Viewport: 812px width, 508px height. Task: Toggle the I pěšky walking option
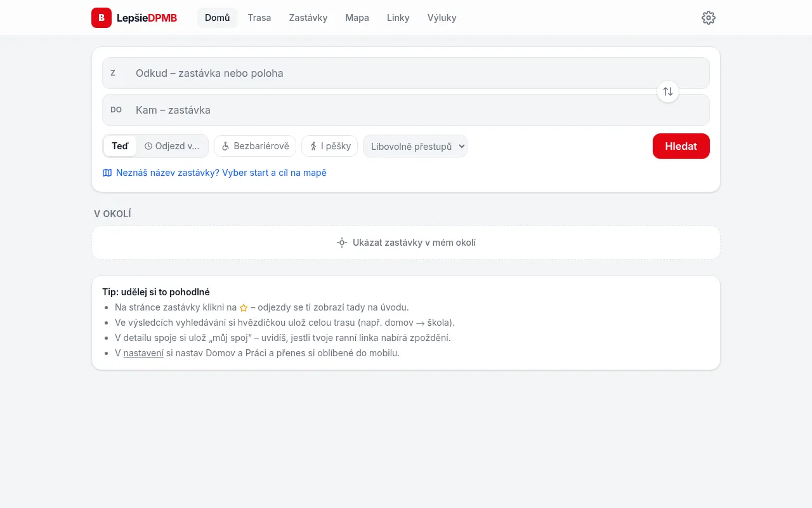pos(330,146)
